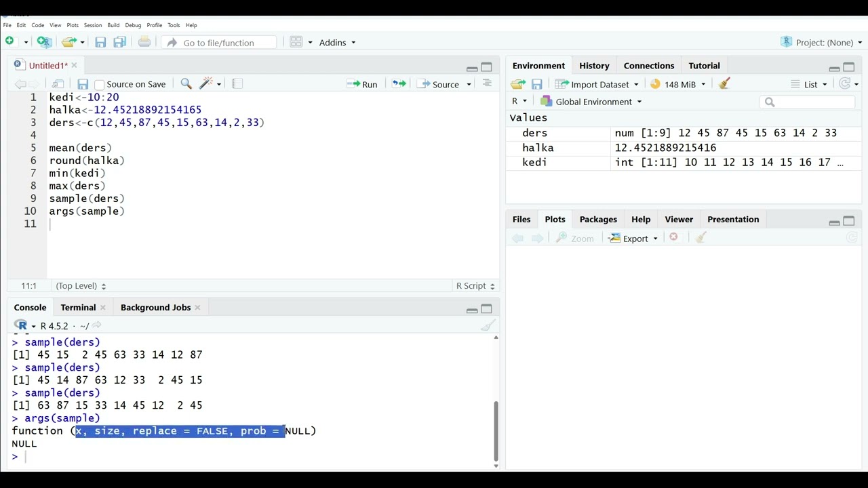868x488 pixels.
Task: Expand recent files dropdown arrow
Action: click(x=82, y=42)
